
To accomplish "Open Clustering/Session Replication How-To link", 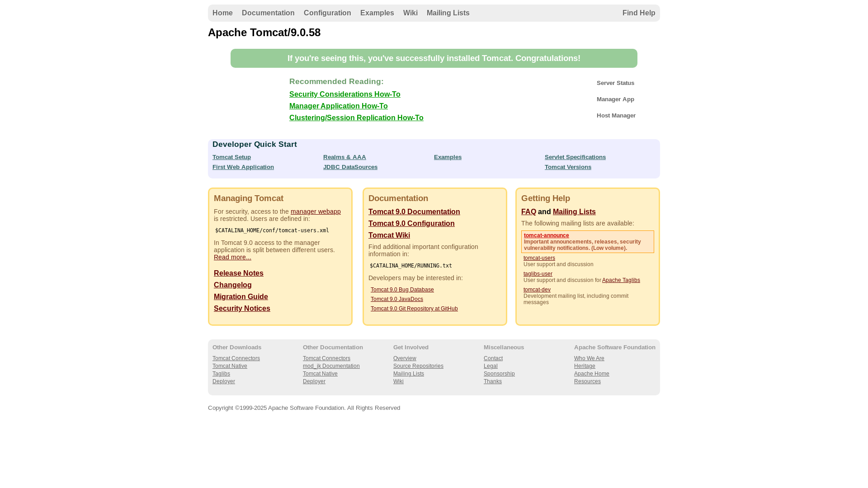I will coord(356,118).
